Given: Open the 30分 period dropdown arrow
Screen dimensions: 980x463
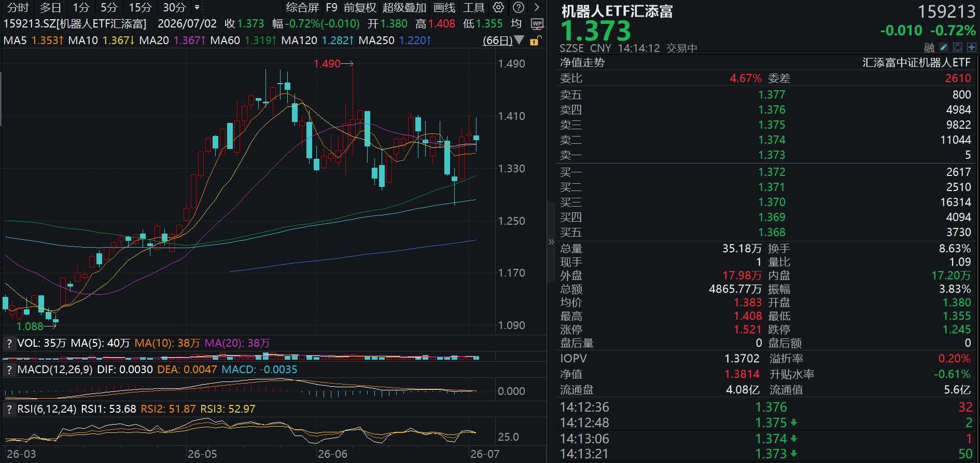Looking at the screenshot, I should pos(197,8).
